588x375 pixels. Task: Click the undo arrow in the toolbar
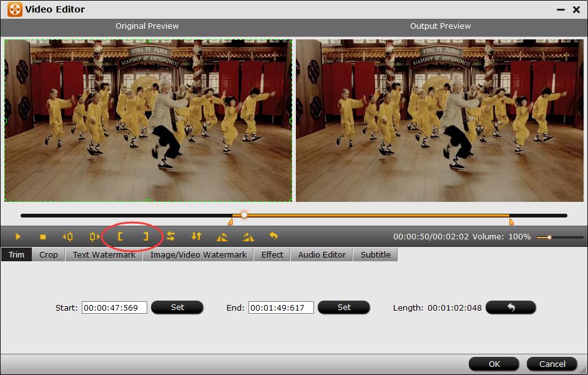coord(273,237)
